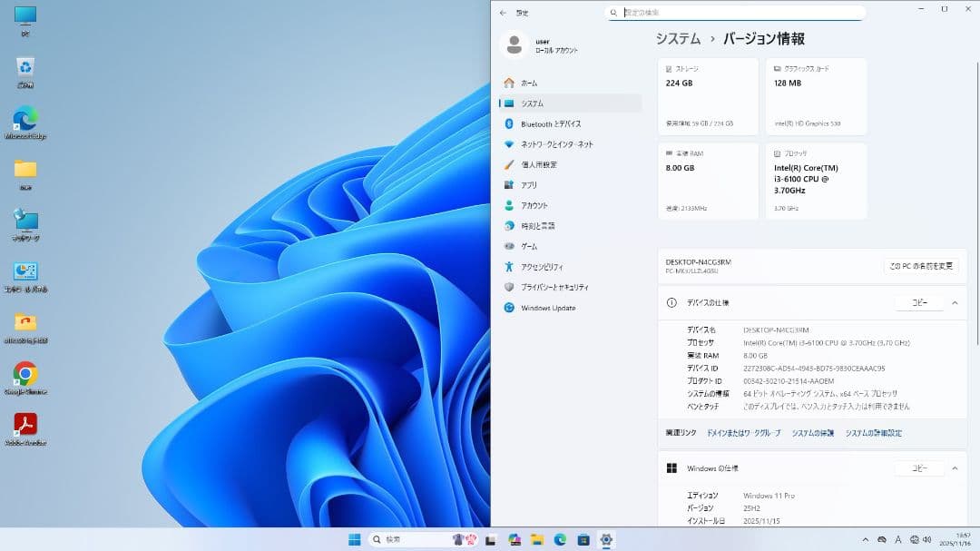Expand hidden icons in the system tray
Screen dimensions: 980x551
click(x=866, y=538)
